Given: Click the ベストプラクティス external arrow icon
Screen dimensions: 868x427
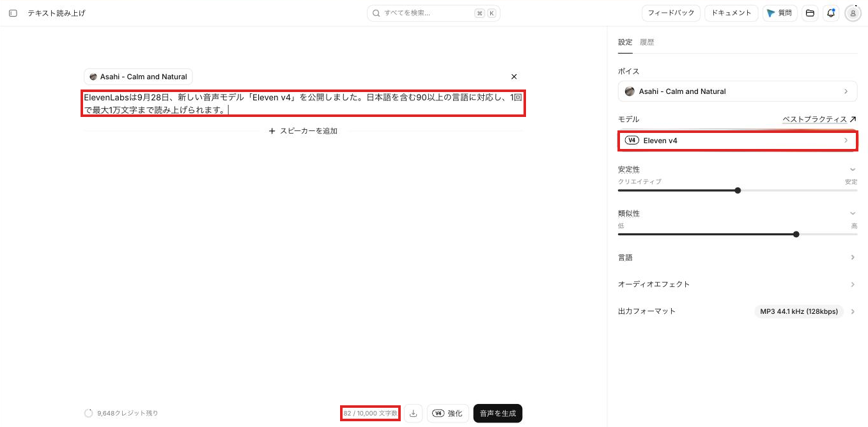Looking at the screenshot, I should point(853,120).
